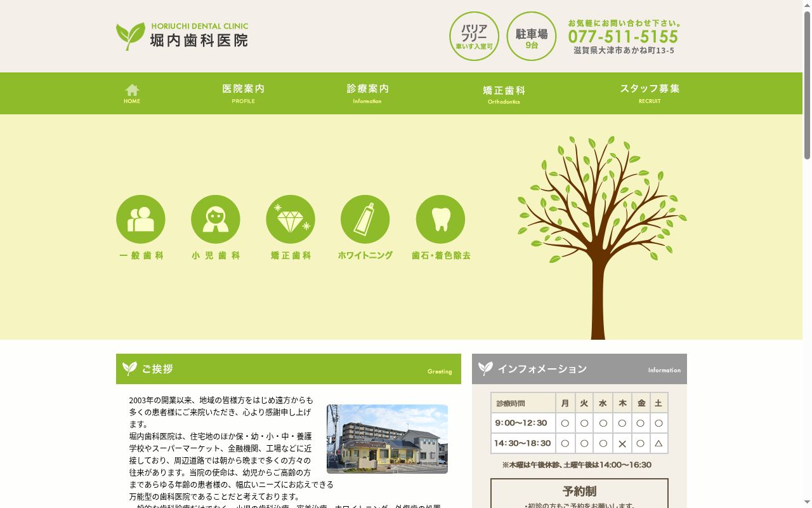Select the 一般歯科 round icon
812x508 pixels.
tap(141, 220)
